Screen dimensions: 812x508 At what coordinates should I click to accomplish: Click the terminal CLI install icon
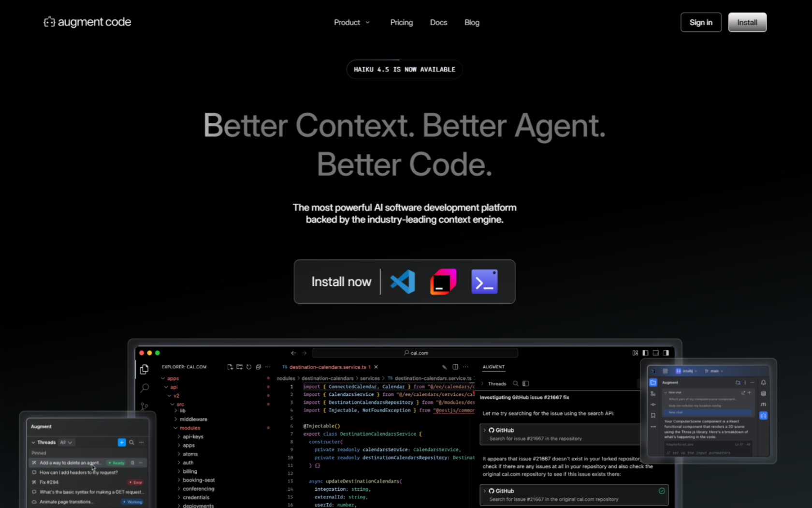tap(484, 282)
